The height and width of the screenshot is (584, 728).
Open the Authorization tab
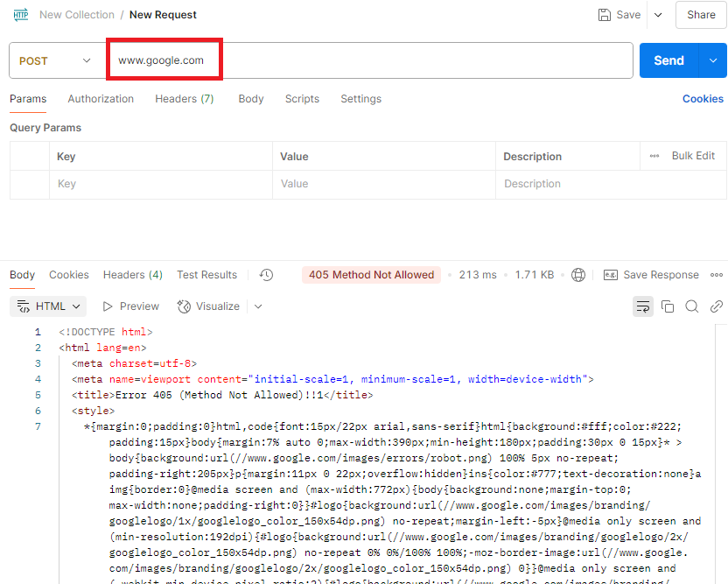101,99
